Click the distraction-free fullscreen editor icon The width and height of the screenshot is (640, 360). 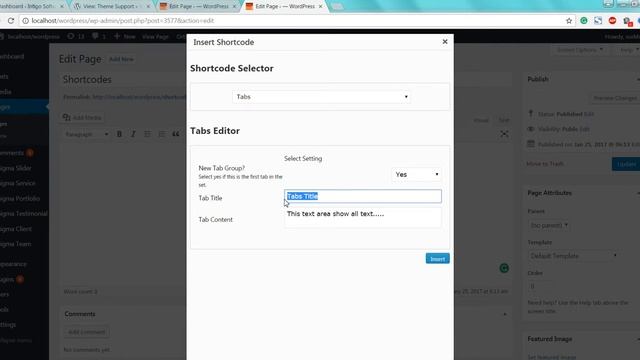pos(504,134)
